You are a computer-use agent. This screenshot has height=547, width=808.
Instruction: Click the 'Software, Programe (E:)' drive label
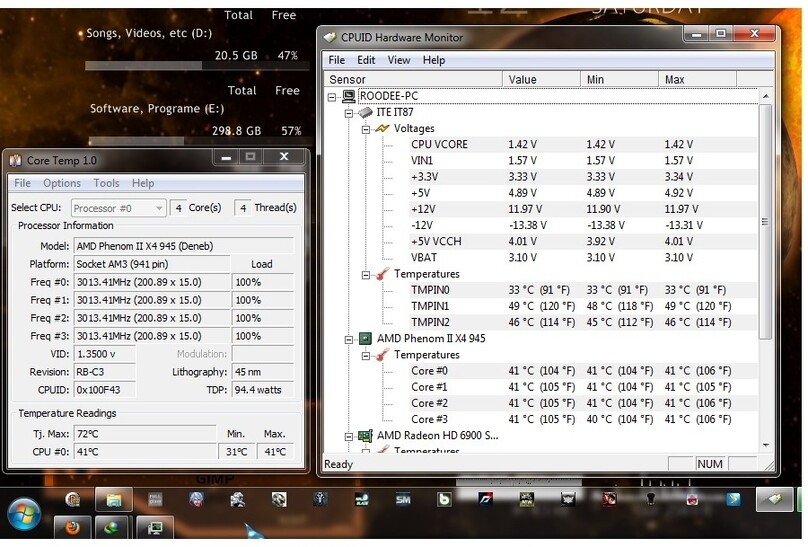(x=157, y=109)
